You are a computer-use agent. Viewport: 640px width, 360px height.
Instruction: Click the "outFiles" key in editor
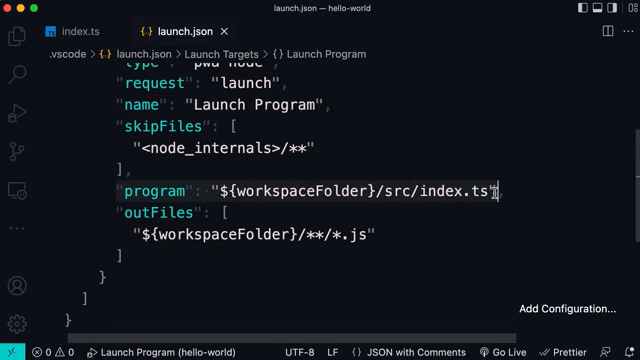click(159, 213)
